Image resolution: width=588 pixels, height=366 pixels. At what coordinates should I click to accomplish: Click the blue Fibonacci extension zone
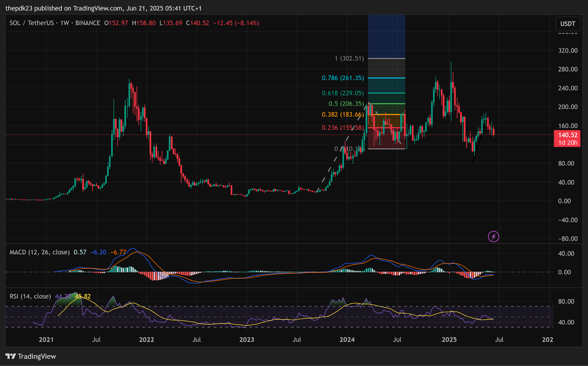pyautogui.click(x=387, y=36)
